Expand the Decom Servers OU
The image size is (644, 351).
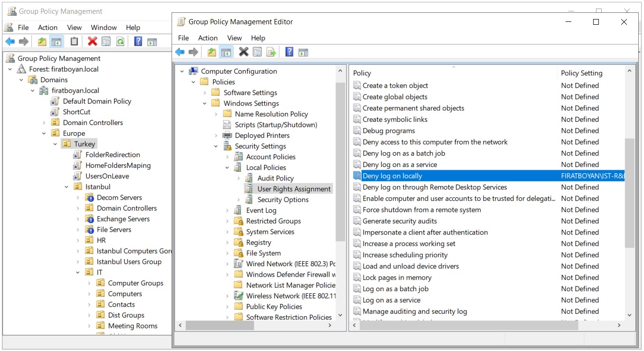[x=78, y=198]
